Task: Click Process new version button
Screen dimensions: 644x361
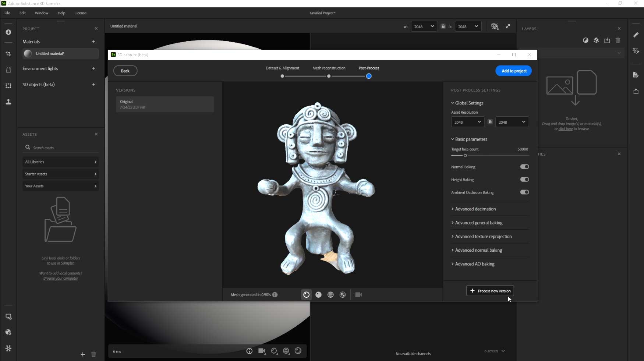Action: [490, 291]
